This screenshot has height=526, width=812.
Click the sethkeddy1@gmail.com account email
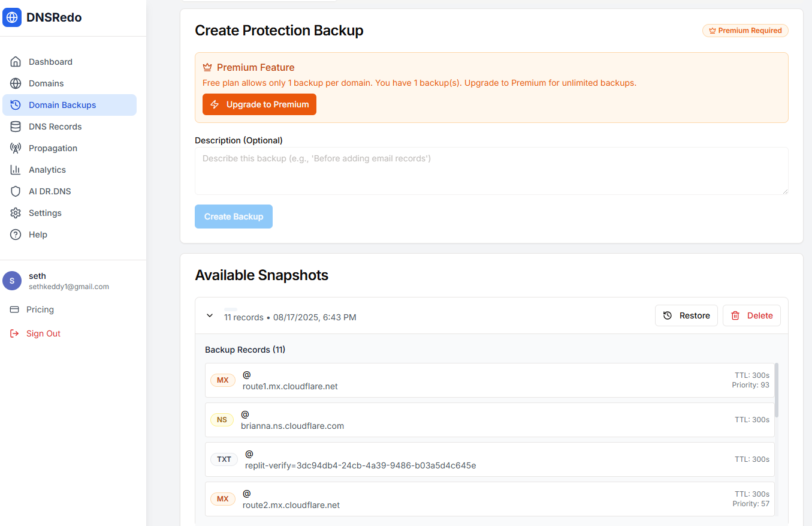[69, 287]
